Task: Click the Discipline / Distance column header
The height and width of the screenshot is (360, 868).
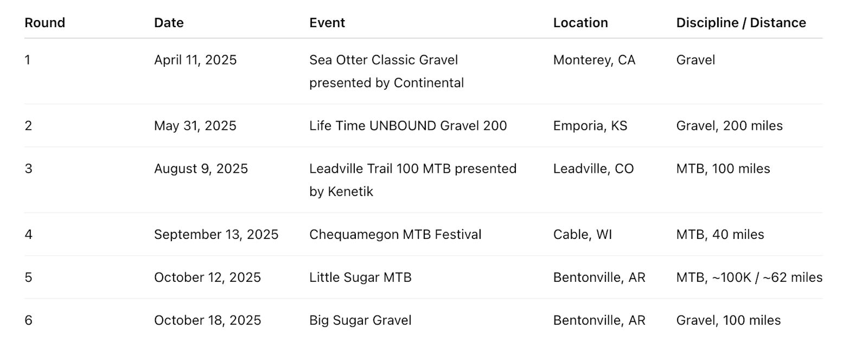Action: click(741, 23)
